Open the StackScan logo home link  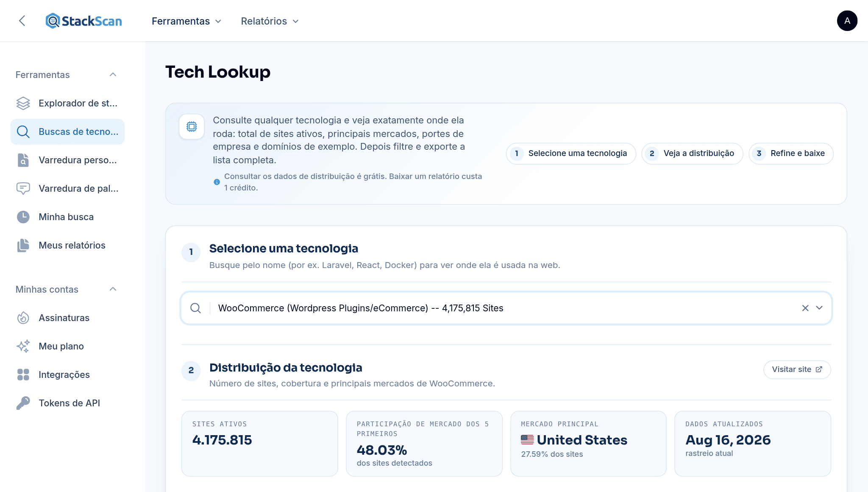[x=83, y=21]
